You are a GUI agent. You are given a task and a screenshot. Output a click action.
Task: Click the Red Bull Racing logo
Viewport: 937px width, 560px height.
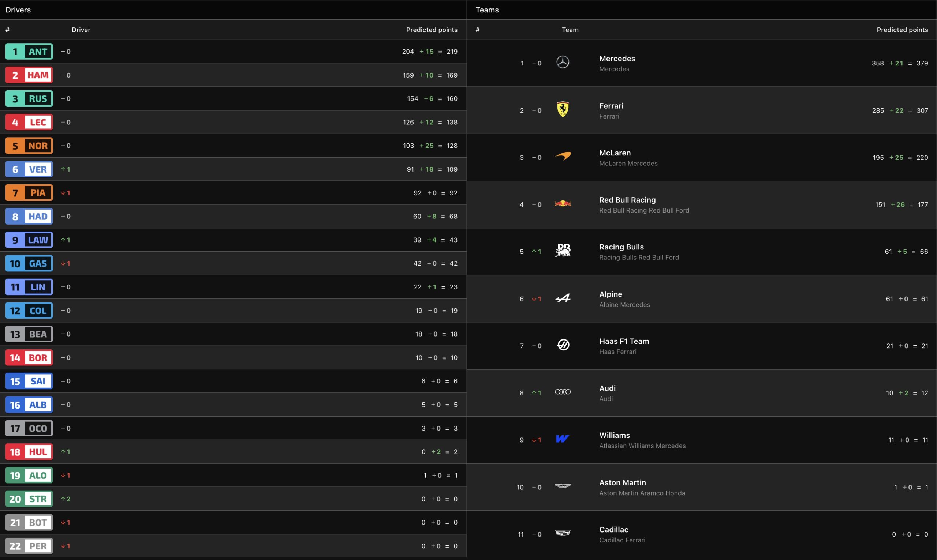pos(563,204)
